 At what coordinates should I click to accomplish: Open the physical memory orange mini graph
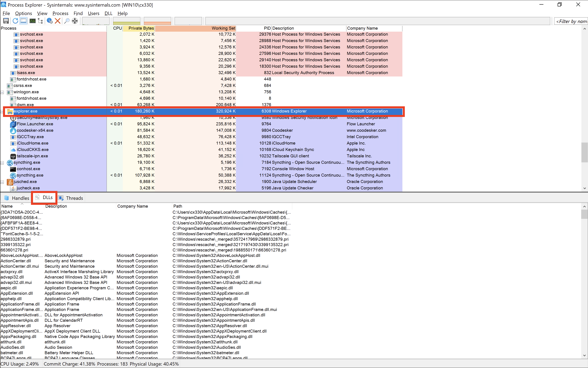point(158,21)
